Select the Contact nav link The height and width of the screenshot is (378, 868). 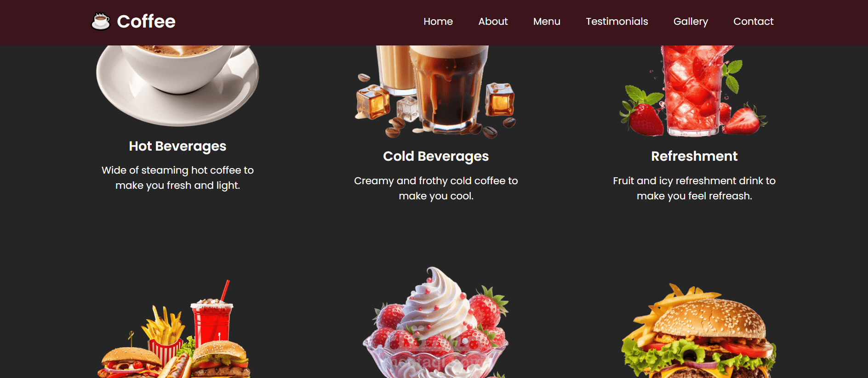pyautogui.click(x=753, y=22)
